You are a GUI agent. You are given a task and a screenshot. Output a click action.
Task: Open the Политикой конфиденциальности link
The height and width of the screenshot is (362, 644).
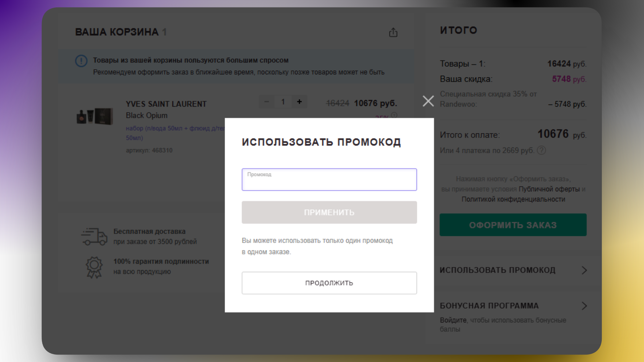pos(513,199)
